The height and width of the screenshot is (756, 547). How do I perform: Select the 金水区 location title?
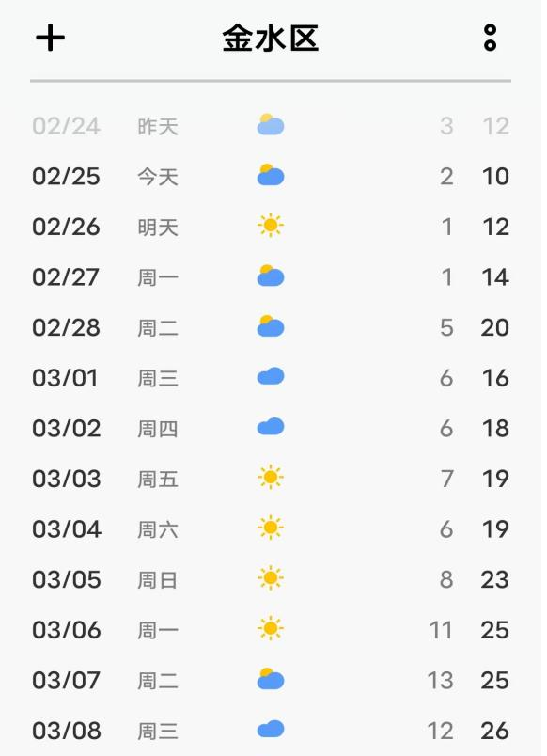tap(271, 39)
